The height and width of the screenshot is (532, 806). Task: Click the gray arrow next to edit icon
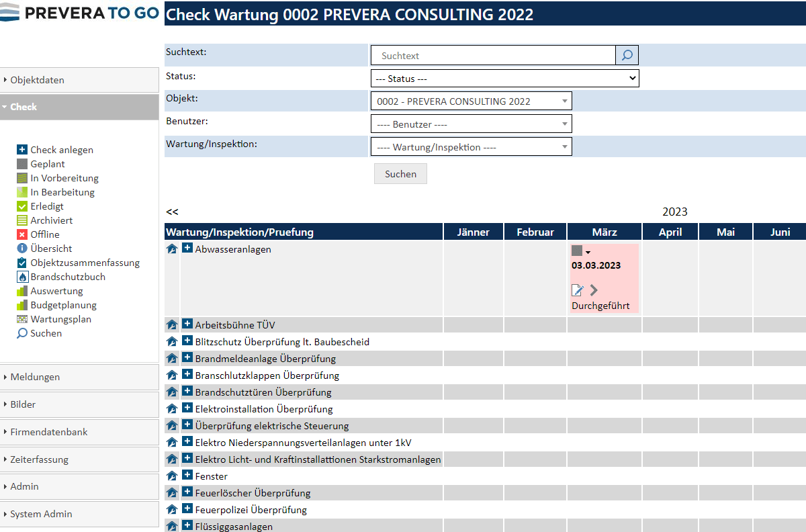pyautogui.click(x=594, y=290)
